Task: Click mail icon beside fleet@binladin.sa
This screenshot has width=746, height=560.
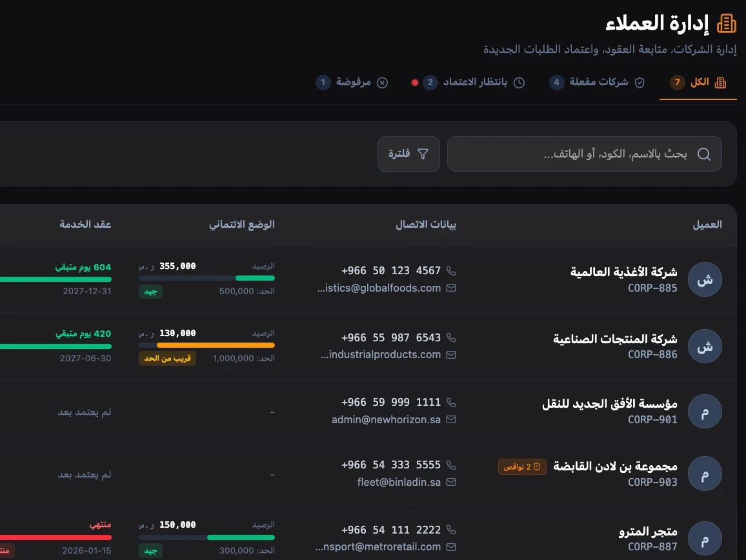Action: coord(451,482)
